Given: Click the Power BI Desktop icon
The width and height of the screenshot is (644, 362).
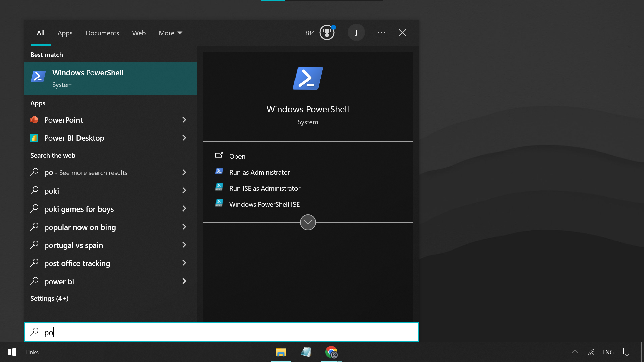Looking at the screenshot, I should point(34,138).
